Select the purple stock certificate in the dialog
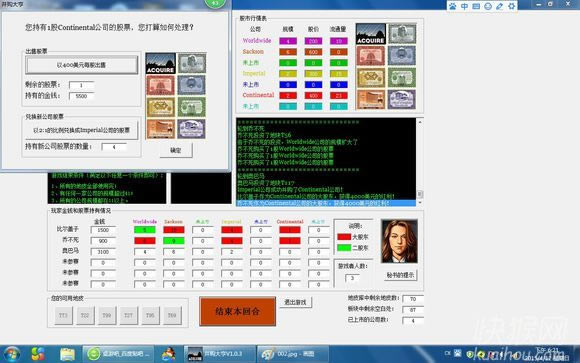Image resolution: width=580 pixels, height=363 pixels. click(192, 128)
